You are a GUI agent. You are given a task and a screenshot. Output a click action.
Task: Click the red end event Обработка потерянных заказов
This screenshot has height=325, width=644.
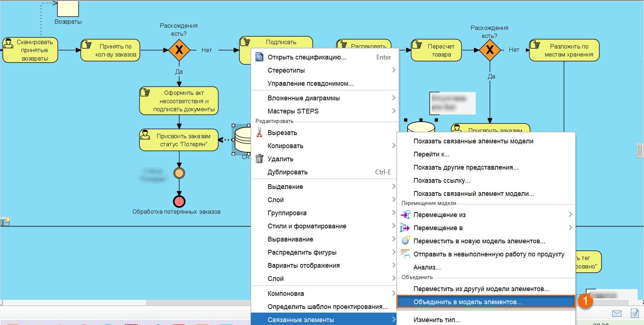click(x=179, y=201)
